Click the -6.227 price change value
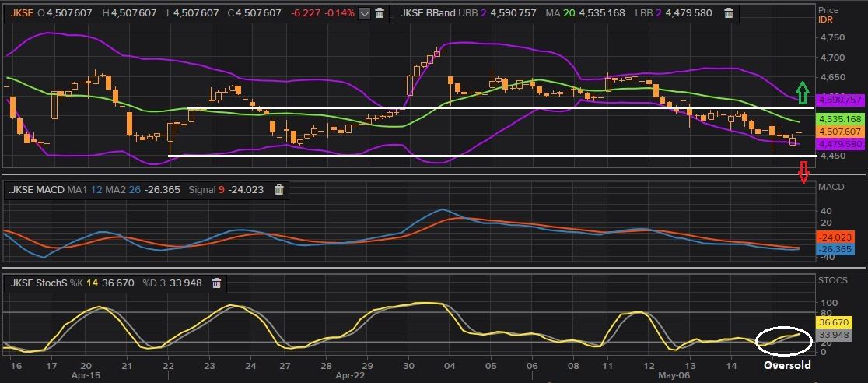 tap(305, 13)
